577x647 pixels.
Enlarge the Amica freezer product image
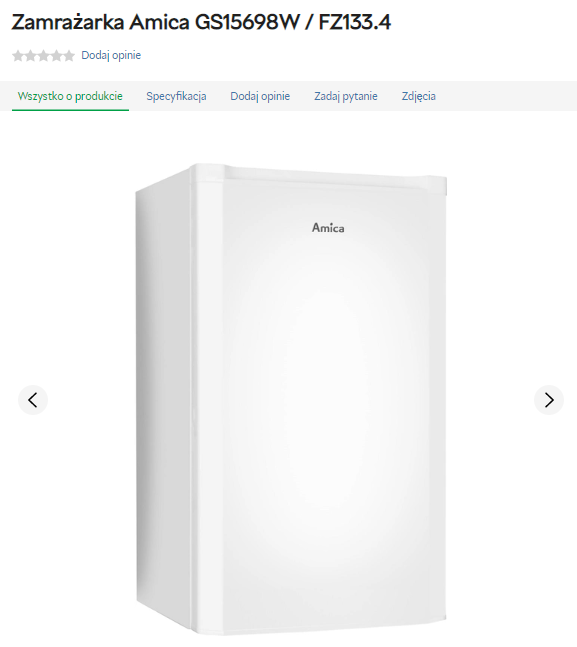[291, 399]
